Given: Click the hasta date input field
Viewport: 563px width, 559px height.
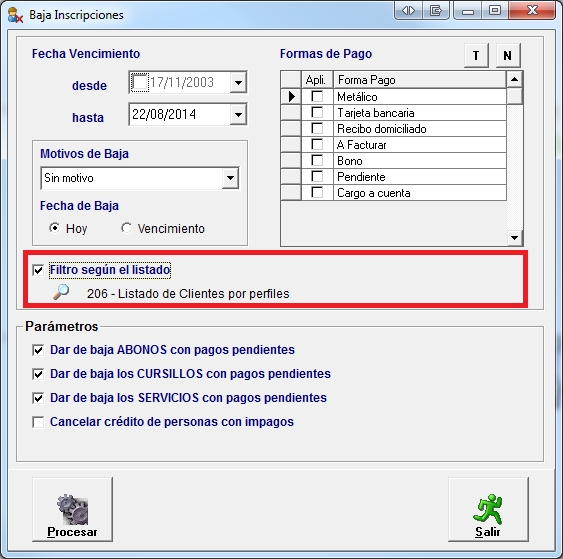Looking at the screenshot, I should (180, 115).
